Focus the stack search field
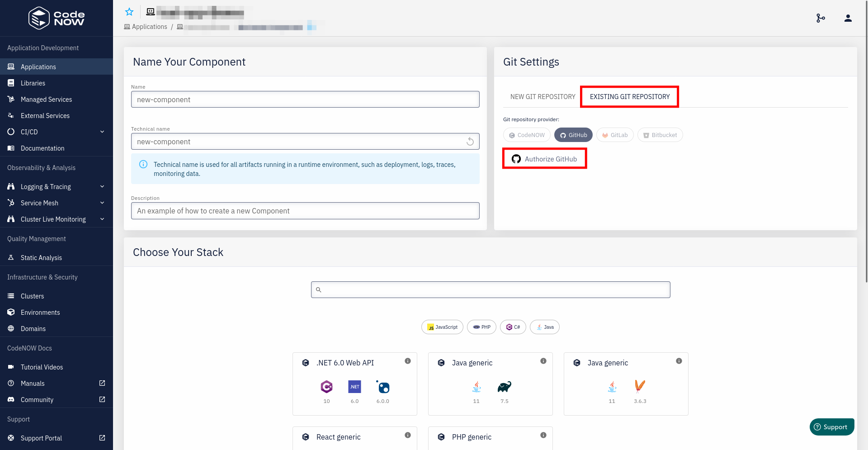The image size is (868, 450). tap(491, 290)
